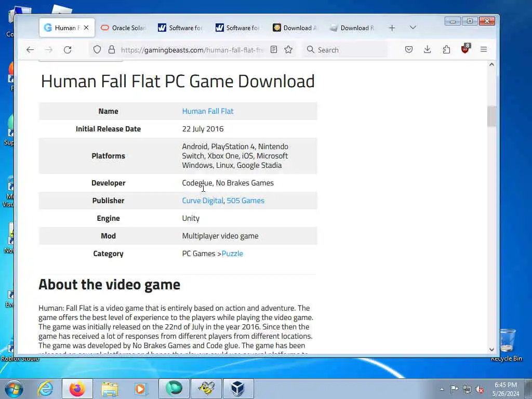This screenshot has height=399, width=532.
Task: Launch Internet Explorer from the taskbar
Action: point(46,389)
